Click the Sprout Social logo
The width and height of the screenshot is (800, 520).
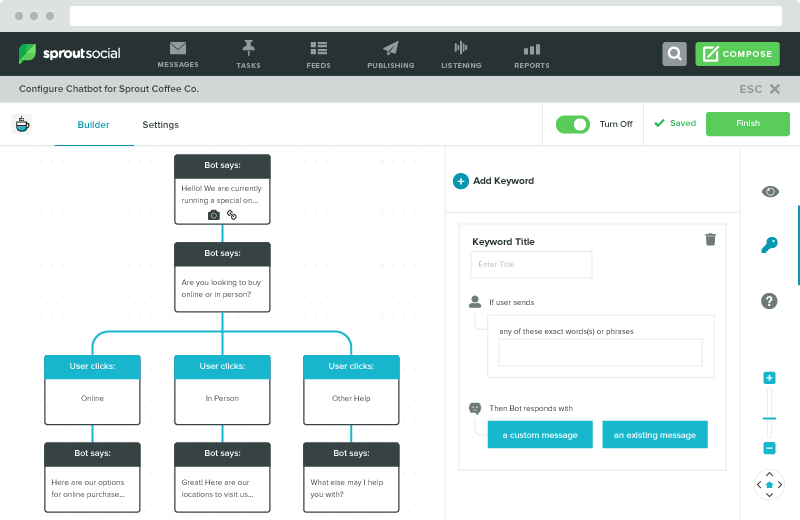pyautogui.click(x=69, y=53)
